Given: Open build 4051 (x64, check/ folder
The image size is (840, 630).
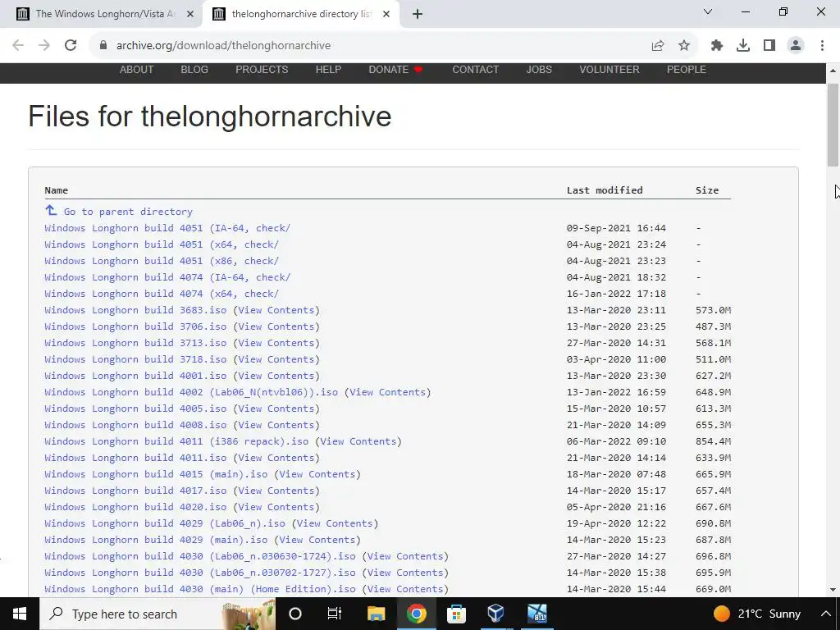Looking at the screenshot, I should (162, 244).
